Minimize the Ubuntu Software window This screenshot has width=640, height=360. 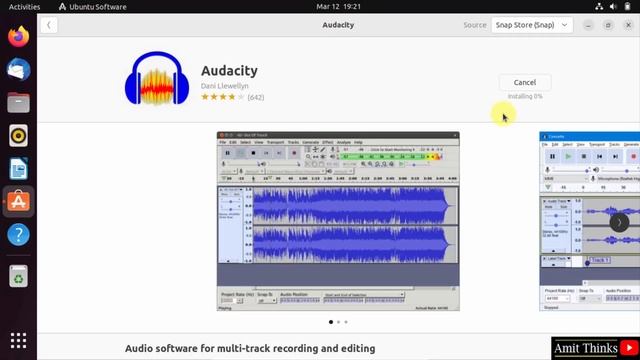pos(588,25)
